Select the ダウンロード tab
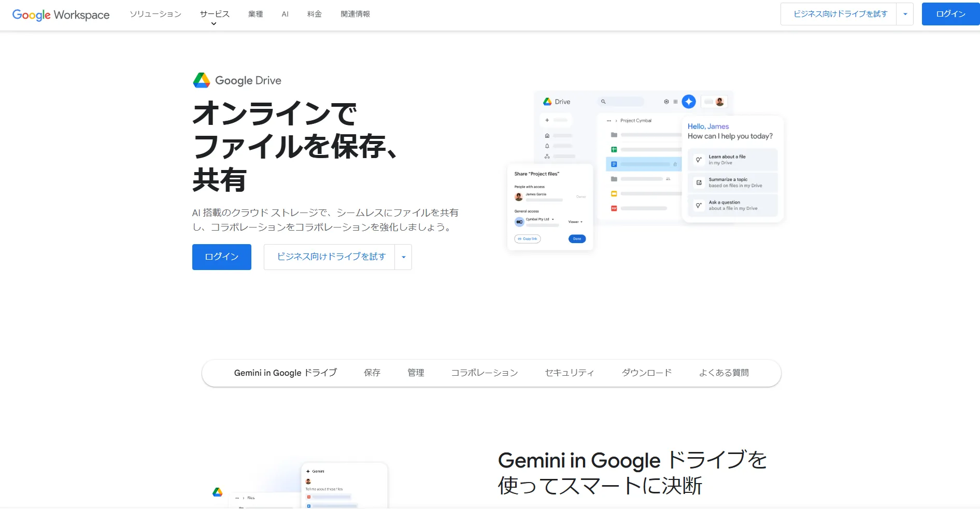Screen dimensions: 980x510 [647, 373]
